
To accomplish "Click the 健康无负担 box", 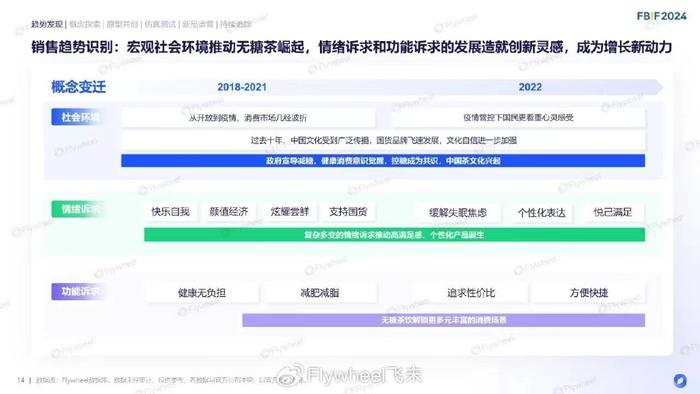I will (202, 293).
